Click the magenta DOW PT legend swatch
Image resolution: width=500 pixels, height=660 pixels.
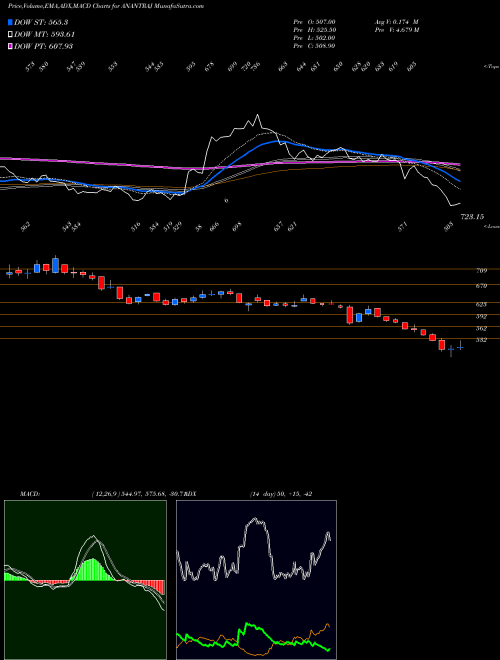pos(10,46)
